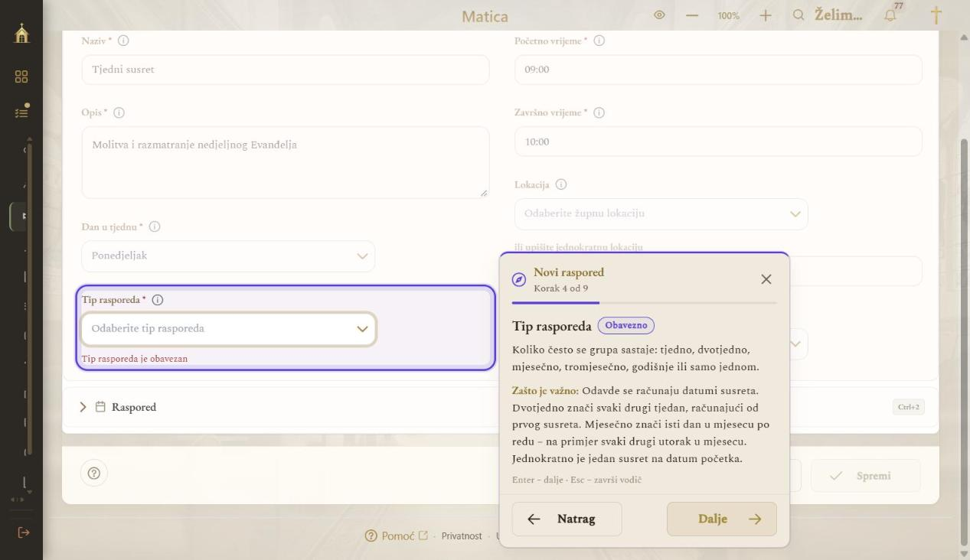Image resolution: width=970 pixels, height=560 pixels.
Task: Open notifications bell showing 77
Action: [x=890, y=15]
